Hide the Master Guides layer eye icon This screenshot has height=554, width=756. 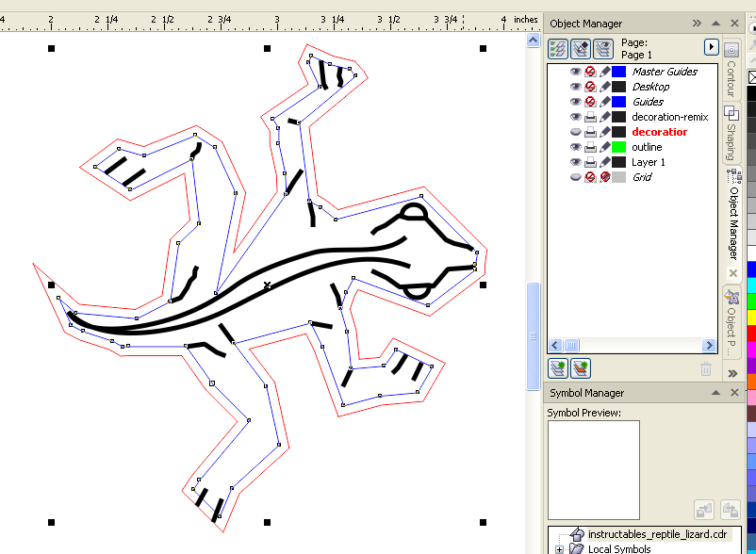(575, 72)
